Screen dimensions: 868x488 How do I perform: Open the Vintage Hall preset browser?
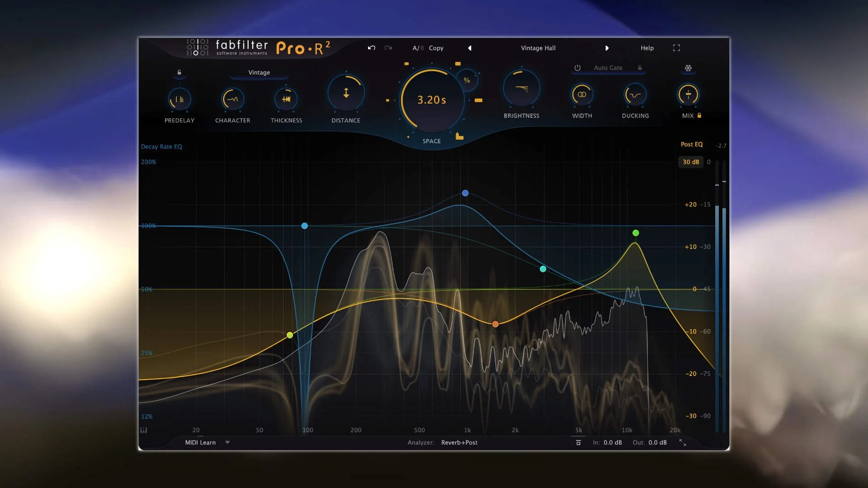(538, 48)
